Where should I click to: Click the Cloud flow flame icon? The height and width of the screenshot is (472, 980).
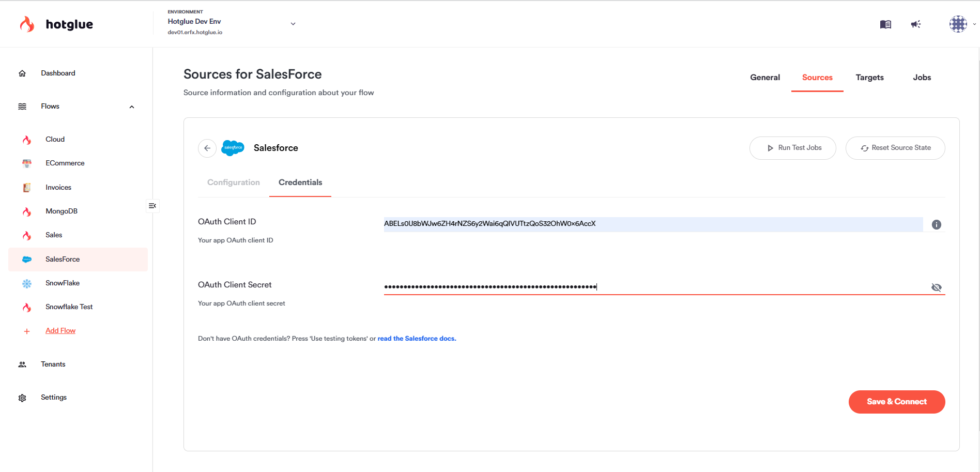click(27, 140)
